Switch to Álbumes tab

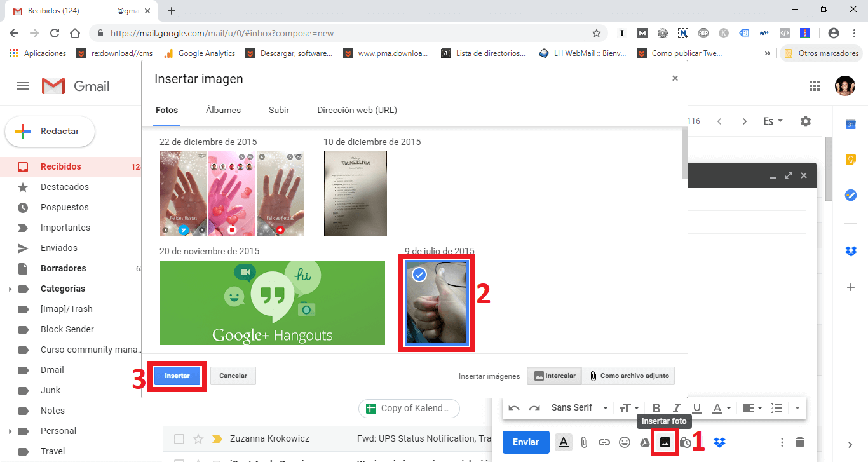(223, 110)
